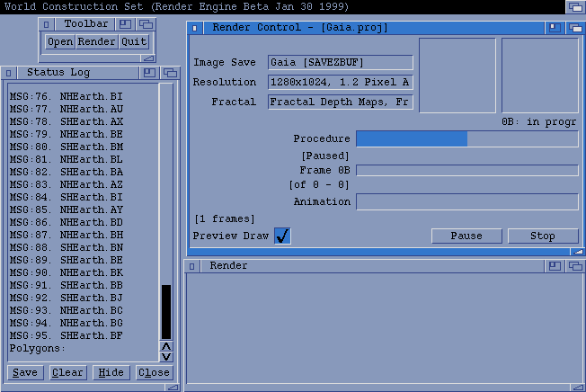This screenshot has width=586, height=392.
Task: Clear the Status Log messages
Action: pyautogui.click(x=67, y=372)
